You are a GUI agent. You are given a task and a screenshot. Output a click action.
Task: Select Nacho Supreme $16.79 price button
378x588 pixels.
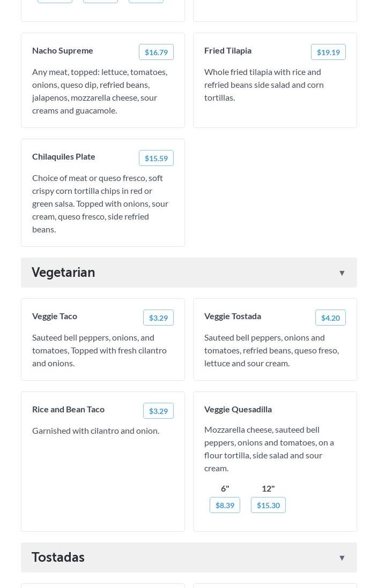[156, 52]
